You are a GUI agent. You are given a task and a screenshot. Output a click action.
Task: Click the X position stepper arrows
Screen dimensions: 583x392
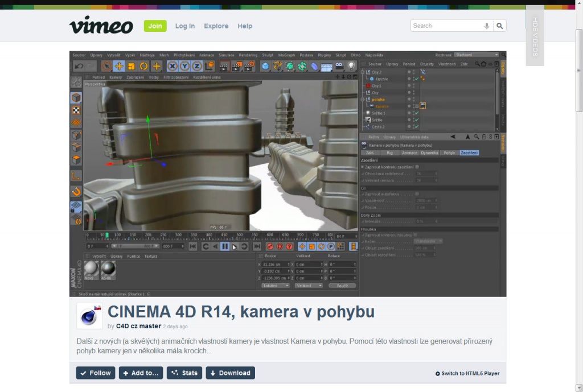coord(289,265)
